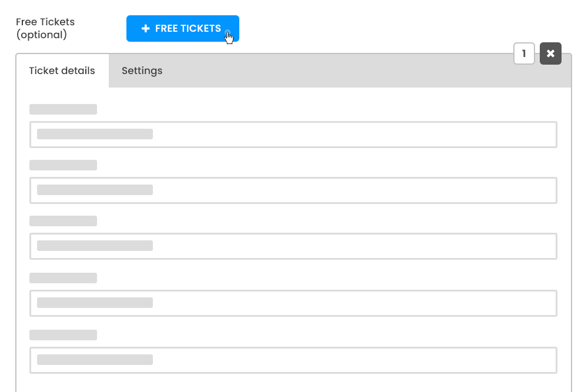Click the first input field on the form

click(293, 135)
